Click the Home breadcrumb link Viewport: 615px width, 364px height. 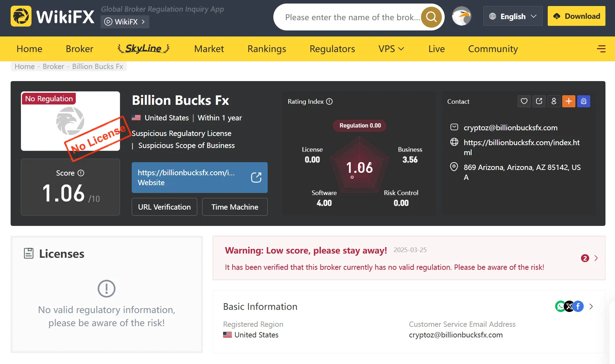point(24,67)
